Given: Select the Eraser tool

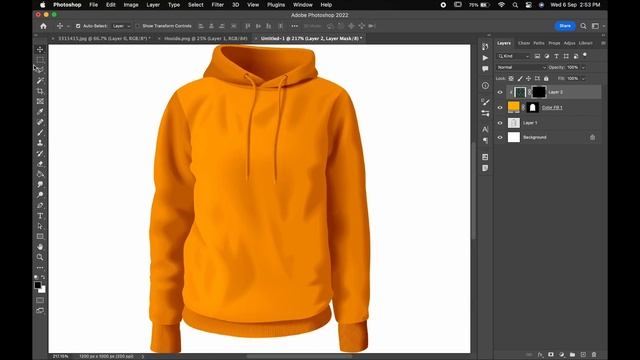Looking at the screenshot, I should [40, 164].
